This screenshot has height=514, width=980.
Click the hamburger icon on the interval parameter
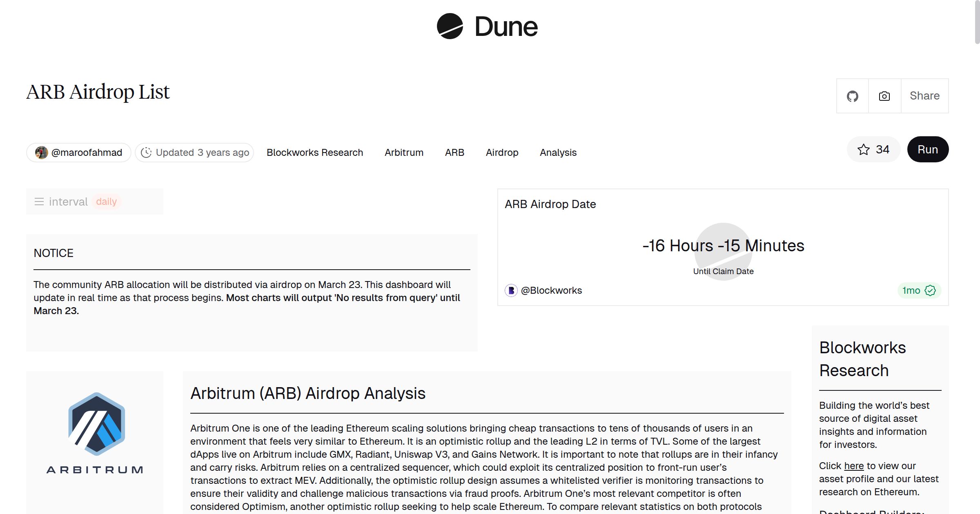pyautogui.click(x=39, y=201)
